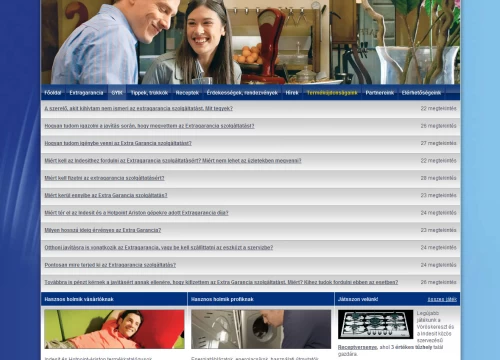Open the yellow Terméktulajdonságaink menu item
Viewport: 500px width, 360px height.
(332, 93)
